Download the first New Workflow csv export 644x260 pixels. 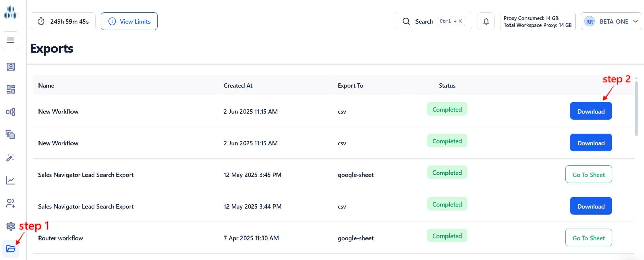click(x=591, y=111)
